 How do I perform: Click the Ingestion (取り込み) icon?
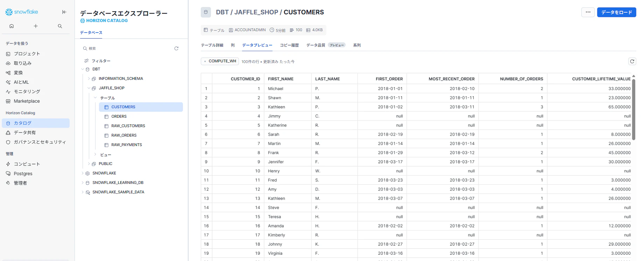click(8, 63)
